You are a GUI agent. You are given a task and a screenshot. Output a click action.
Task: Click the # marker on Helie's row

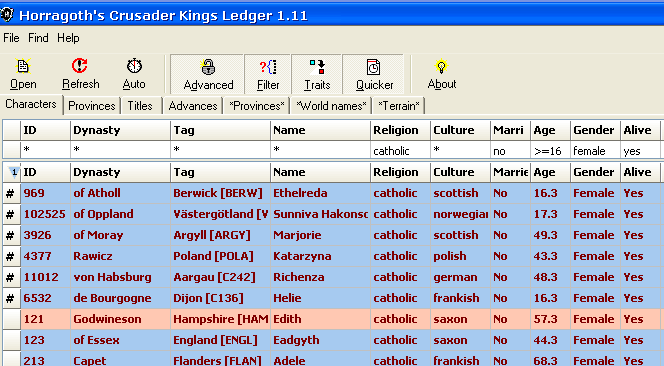(x=11, y=298)
